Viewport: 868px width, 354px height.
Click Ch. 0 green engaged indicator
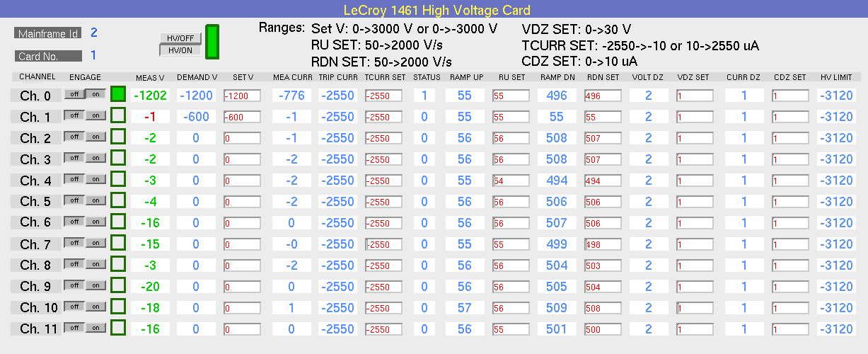(118, 94)
